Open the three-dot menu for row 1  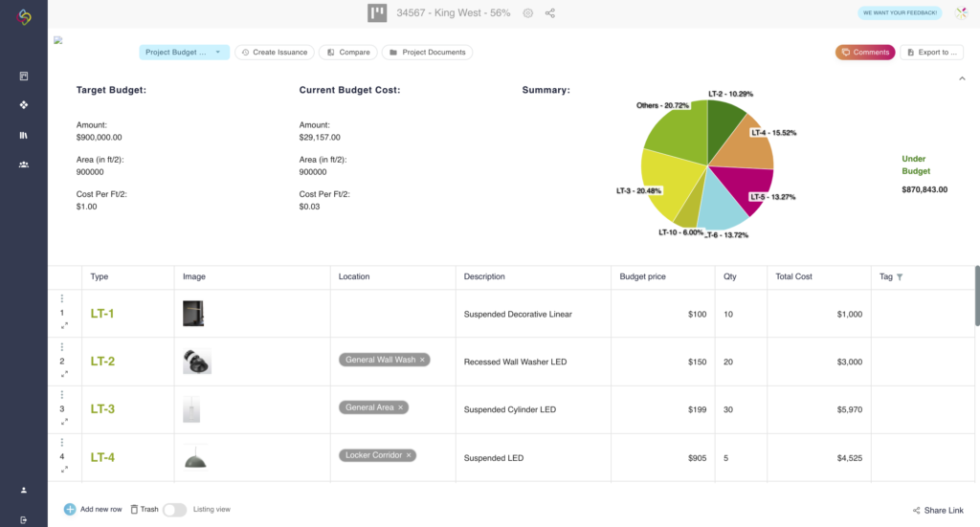pos(62,299)
